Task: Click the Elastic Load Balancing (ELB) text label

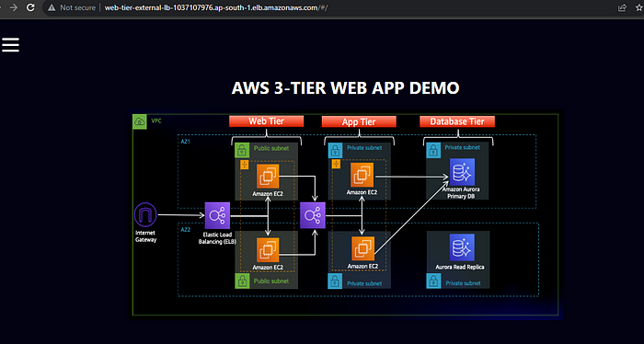Action: coord(217,238)
